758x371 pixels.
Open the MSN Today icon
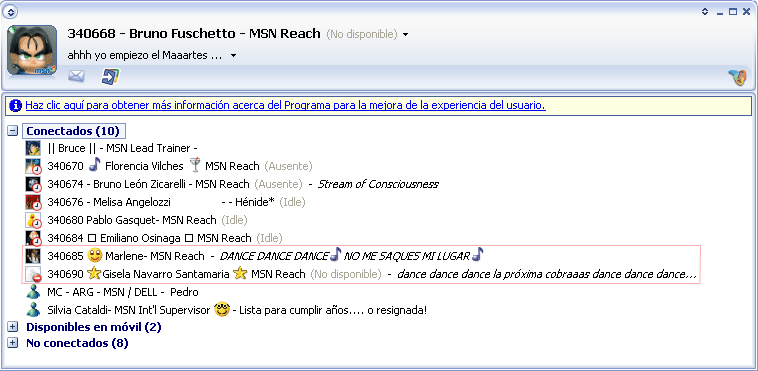point(110,76)
